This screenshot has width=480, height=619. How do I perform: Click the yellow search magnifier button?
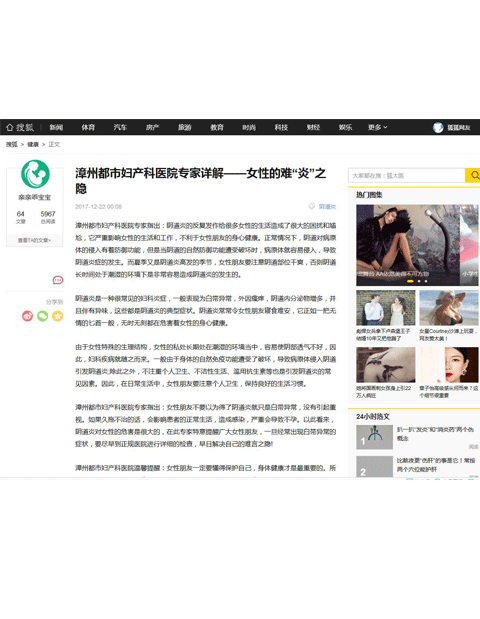click(x=473, y=175)
